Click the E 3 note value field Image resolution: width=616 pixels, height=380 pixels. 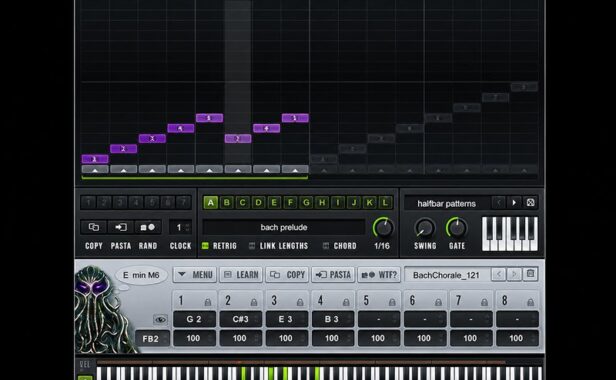(286, 319)
